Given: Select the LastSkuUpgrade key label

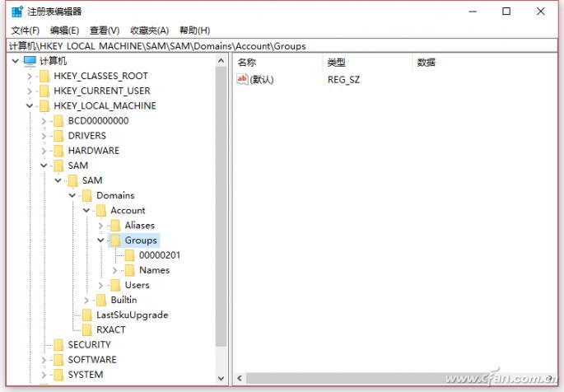Looking at the screenshot, I should [x=133, y=315].
